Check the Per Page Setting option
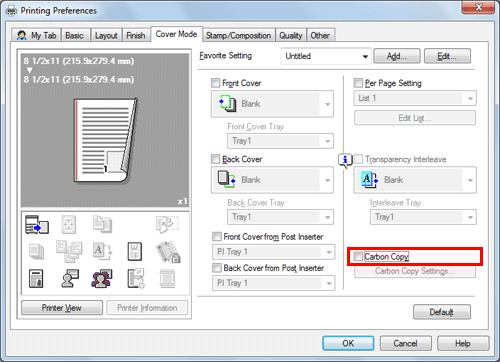The image size is (500, 362). pyautogui.click(x=358, y=83)
